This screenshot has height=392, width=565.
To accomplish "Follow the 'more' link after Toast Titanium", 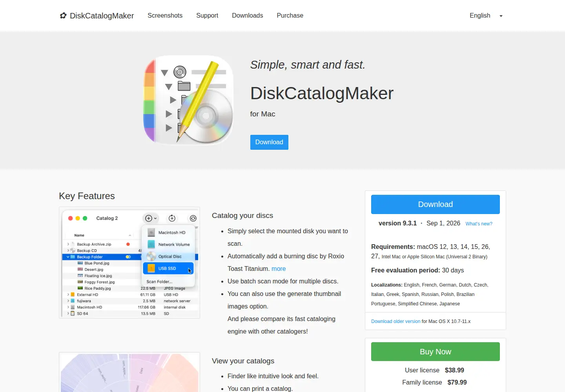I will tap(279, 269).
